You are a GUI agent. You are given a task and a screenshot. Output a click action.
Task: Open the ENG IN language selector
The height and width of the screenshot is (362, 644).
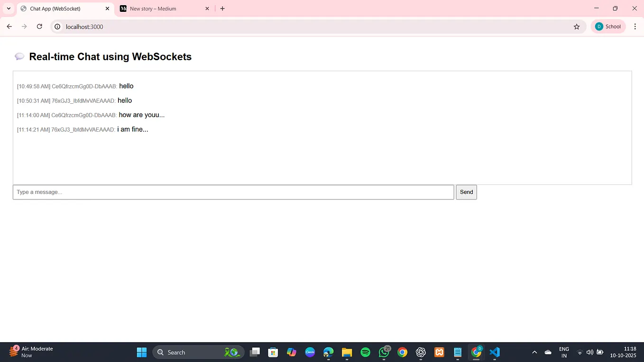tap(564, 352)
